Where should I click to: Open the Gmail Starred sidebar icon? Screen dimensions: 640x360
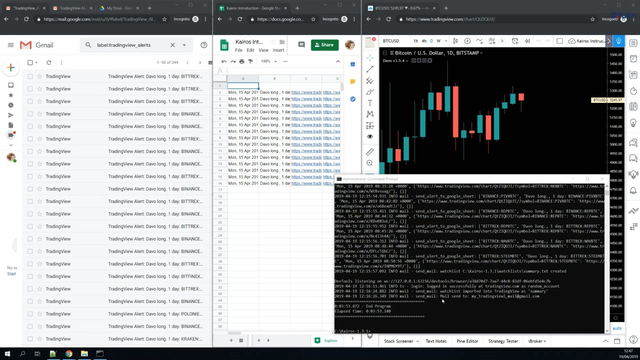coord(11,95)
